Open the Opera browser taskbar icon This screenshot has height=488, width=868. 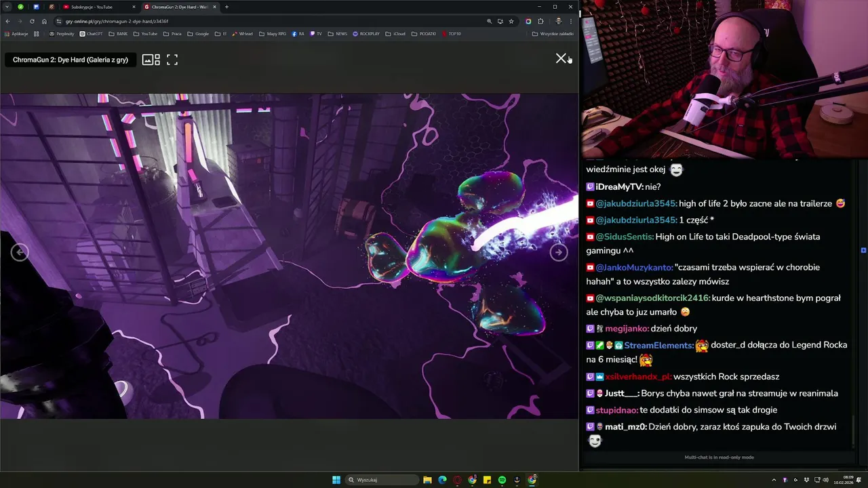pos(457,480)
